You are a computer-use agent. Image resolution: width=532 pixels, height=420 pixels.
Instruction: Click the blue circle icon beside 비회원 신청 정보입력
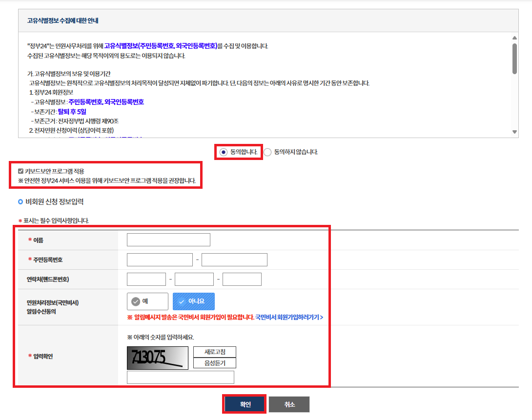[20, 201]
